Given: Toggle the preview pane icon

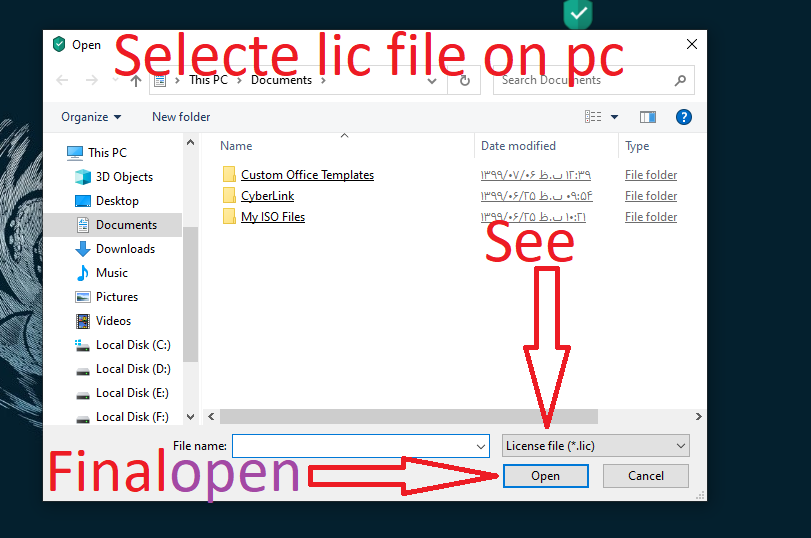Looking at the screenshot, I should coord(648,117).
